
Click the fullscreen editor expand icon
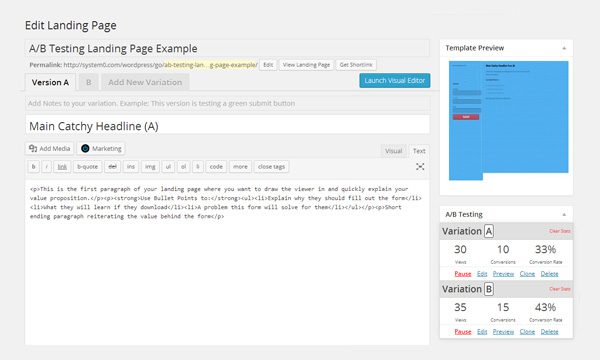420,167
